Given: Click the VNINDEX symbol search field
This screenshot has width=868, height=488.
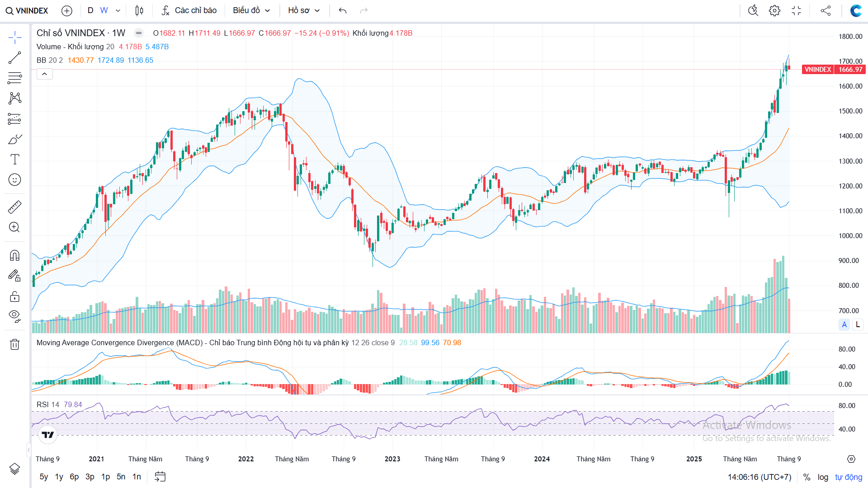Looking at the screenshot, I should [27, 10].
